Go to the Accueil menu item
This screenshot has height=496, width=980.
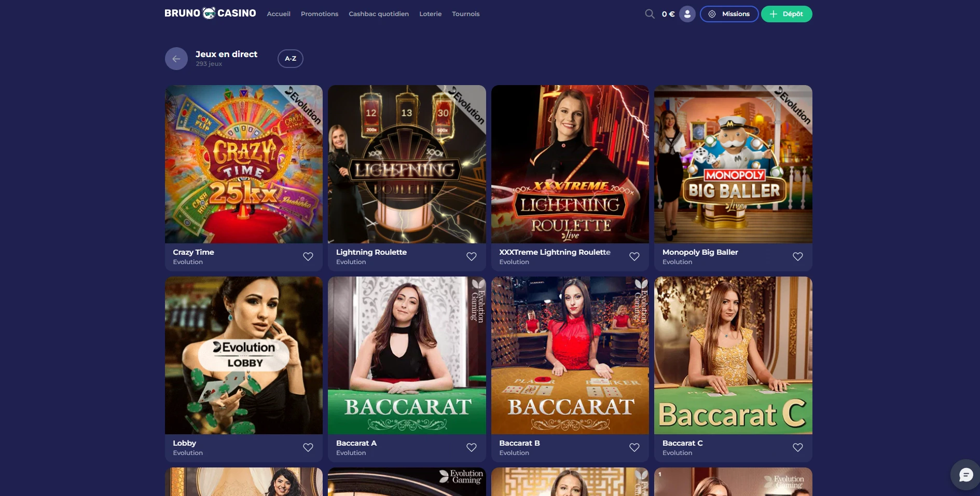point(279,14)
